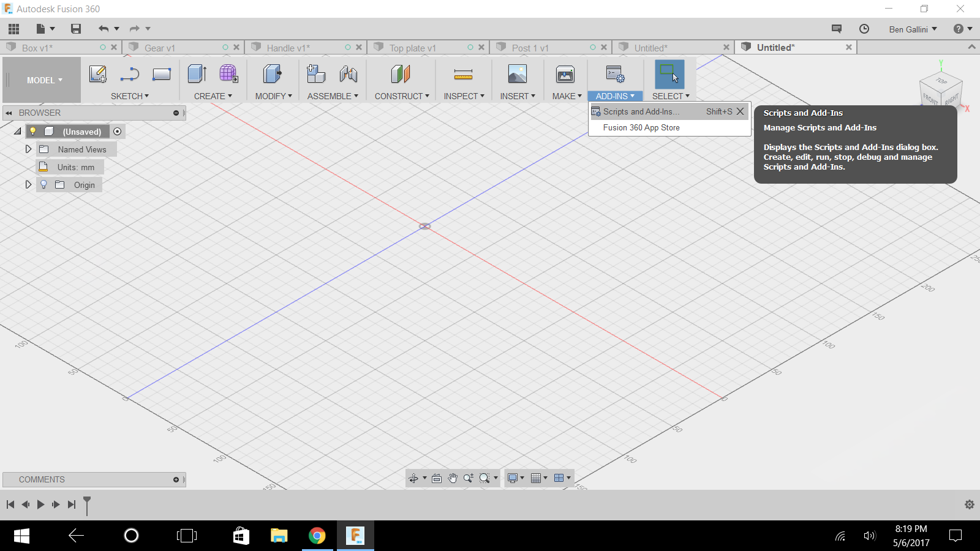
Task: Toggle the Comments panel pin dot
Action: [176, 479]
